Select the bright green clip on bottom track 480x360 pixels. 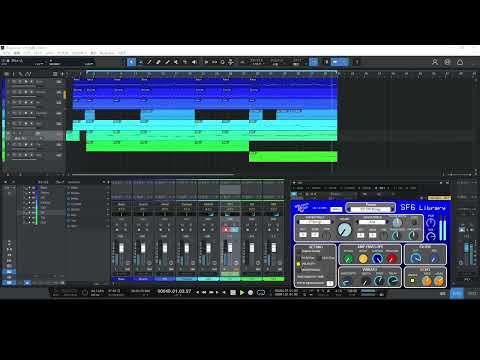(293, 157)
